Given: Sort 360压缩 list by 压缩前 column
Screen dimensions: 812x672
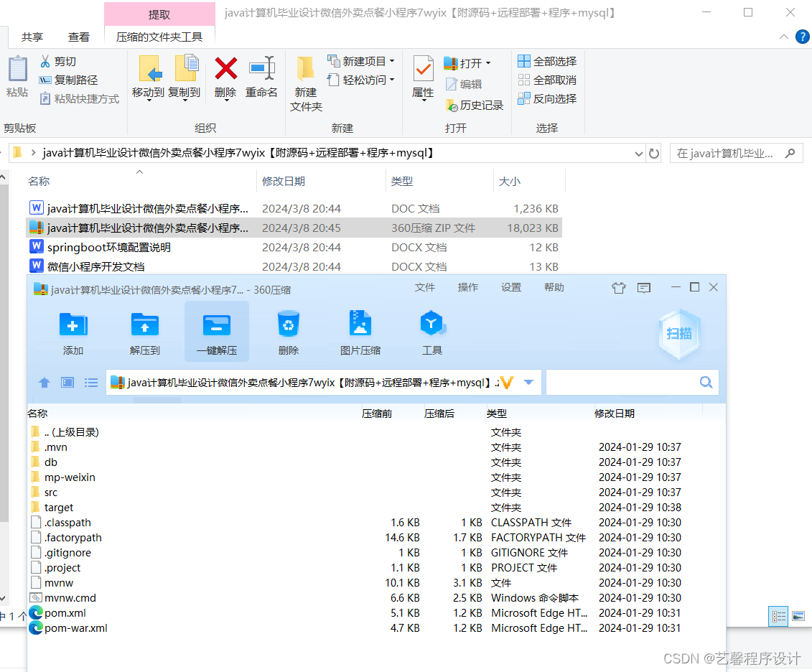Looking at the screenshot, I should 376,414.
